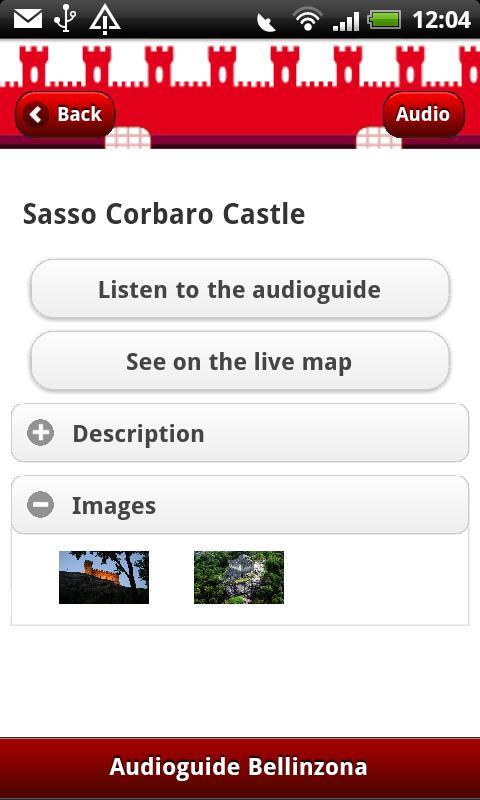The height and width of the screenshot is (800, 480).
Task: Open the Audio section button
Action: [x=423, y=114]
